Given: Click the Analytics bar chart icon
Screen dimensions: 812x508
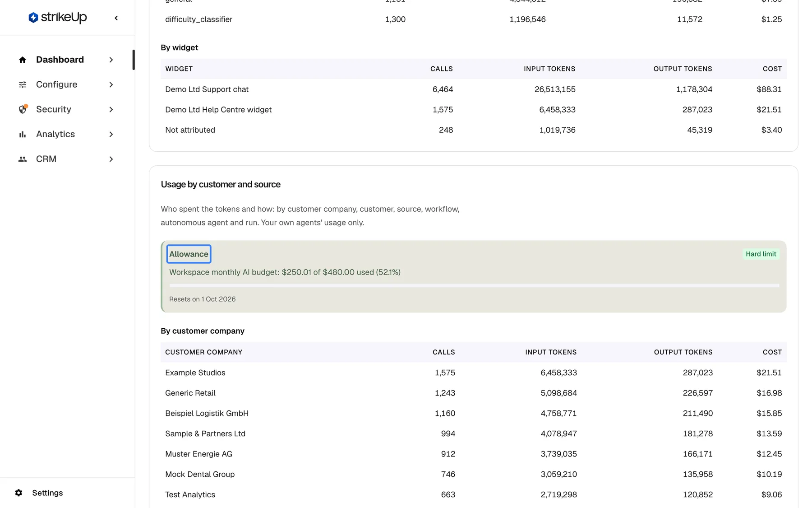Looking at the screenshot, I should [23, 134].
